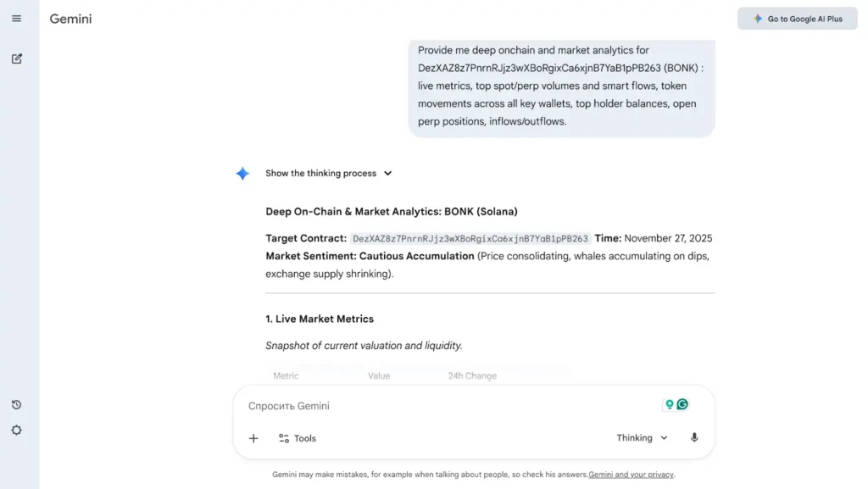Click the plus icon to attach files

coord(253,438)
